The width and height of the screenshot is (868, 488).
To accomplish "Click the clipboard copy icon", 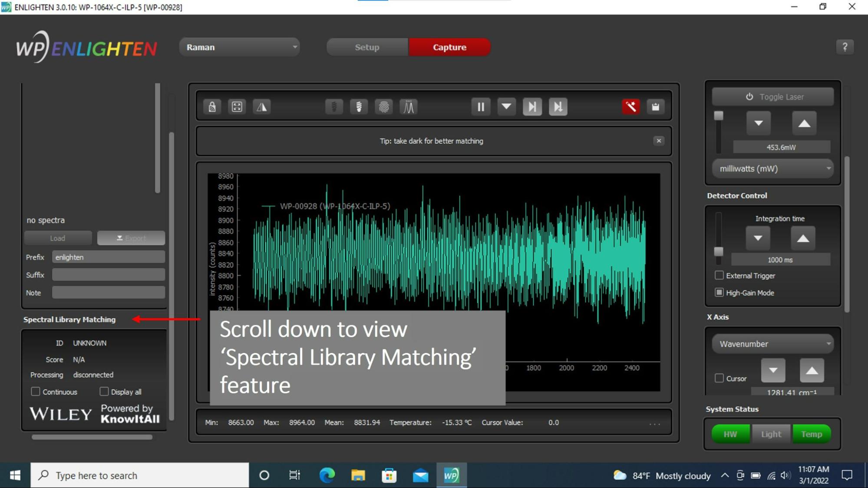I will click(655, 107).
